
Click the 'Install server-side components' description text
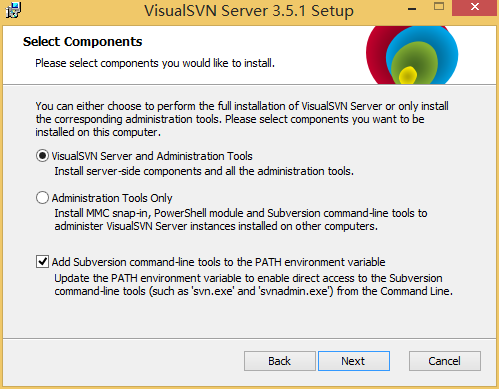pos(204,171)
